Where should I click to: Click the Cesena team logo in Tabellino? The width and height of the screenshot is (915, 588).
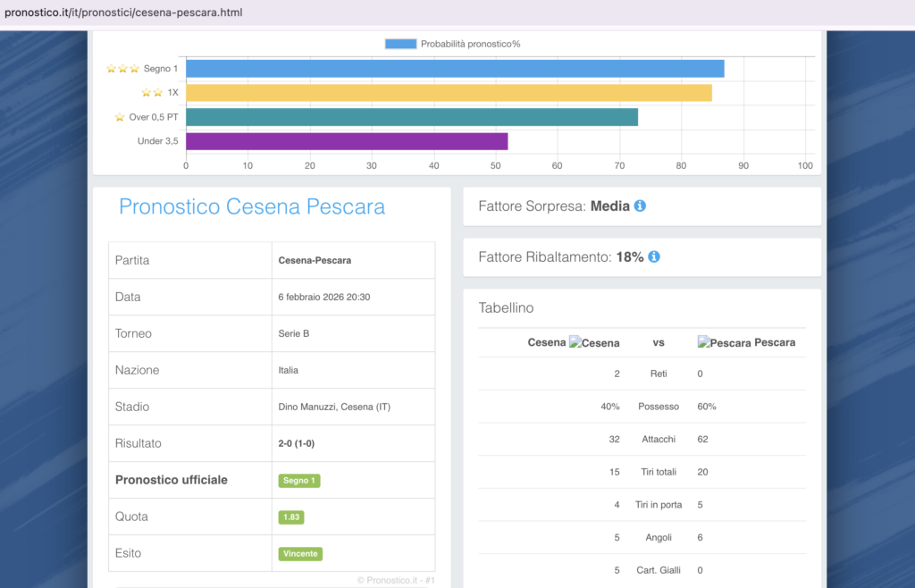coord(594,342)
